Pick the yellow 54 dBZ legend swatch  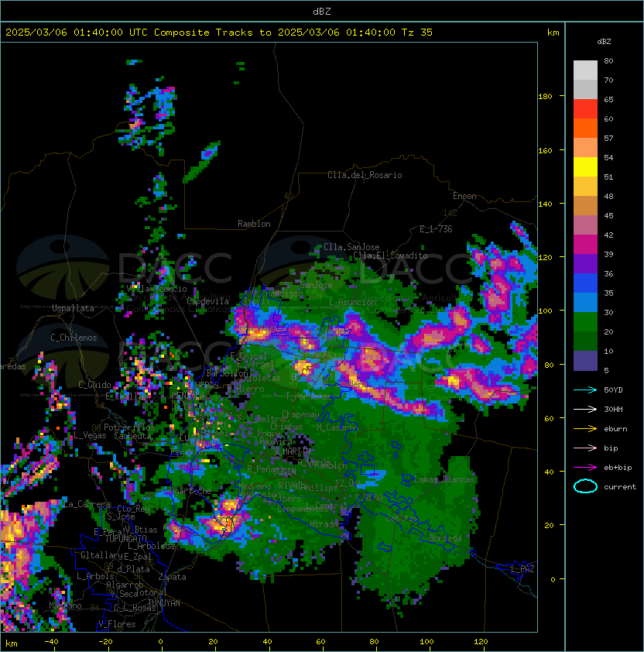[x=585, y=167]
